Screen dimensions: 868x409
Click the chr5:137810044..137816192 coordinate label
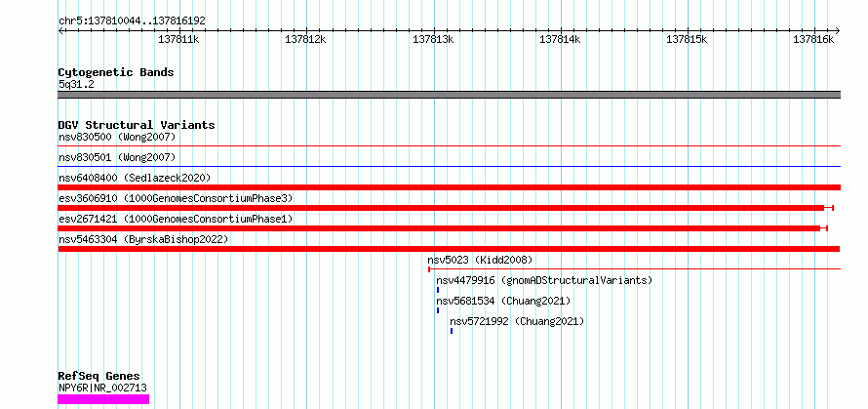[x=133, y=21]
